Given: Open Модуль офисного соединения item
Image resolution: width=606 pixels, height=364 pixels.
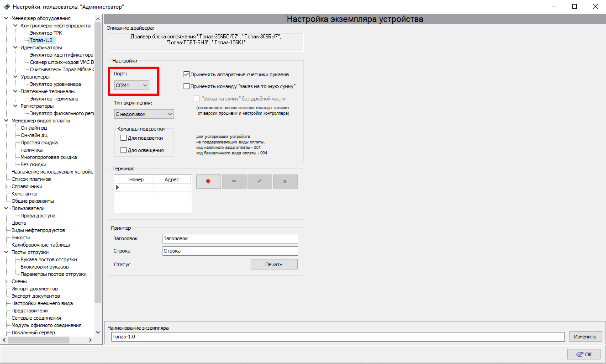Looking at the screenshot, I should (47, 325).
